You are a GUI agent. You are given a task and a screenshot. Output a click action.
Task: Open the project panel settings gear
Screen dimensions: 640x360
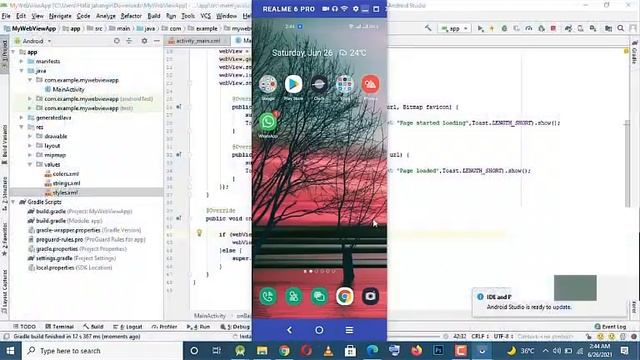[144, 41]
